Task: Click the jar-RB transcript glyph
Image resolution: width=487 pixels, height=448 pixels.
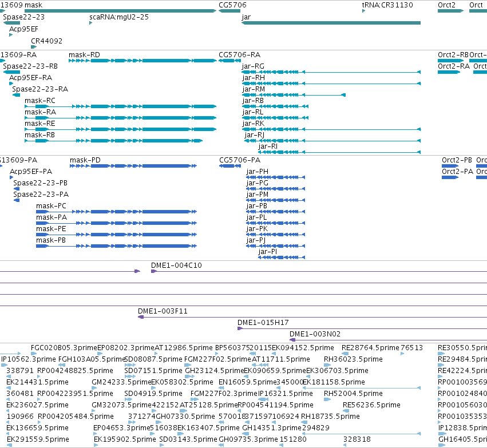Action: point(275,106)
